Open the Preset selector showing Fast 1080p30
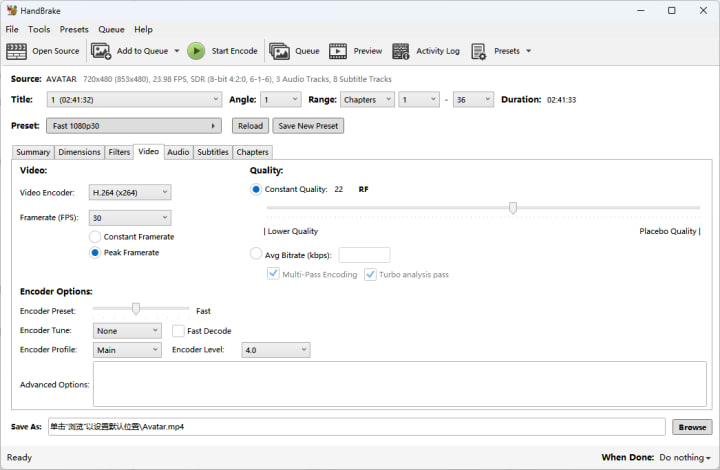Viewport: 720px width, 470px height. click(134, 126)
